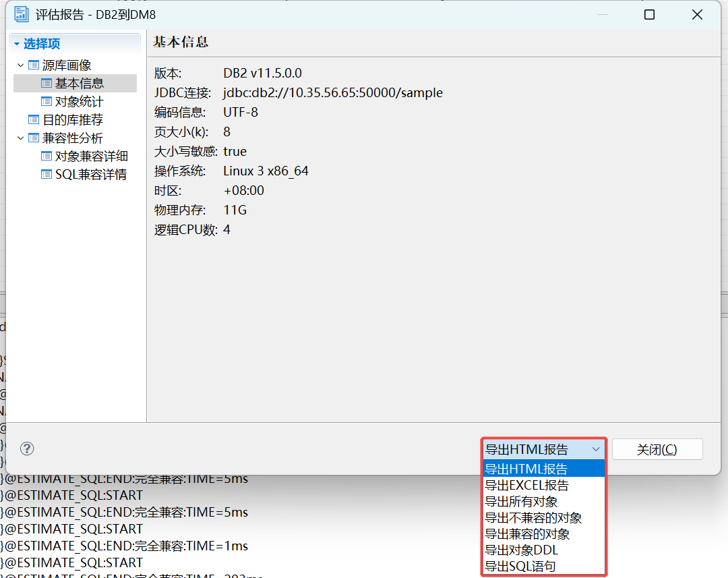Viewport: 728px width, 578px height.
Task: Choose 导出所有对象 from the list
Action: coord(544,501)
